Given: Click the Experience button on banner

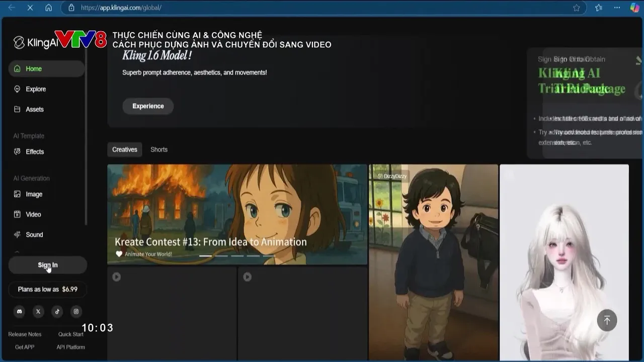Looking at the screenshot, I should (148, 106).
